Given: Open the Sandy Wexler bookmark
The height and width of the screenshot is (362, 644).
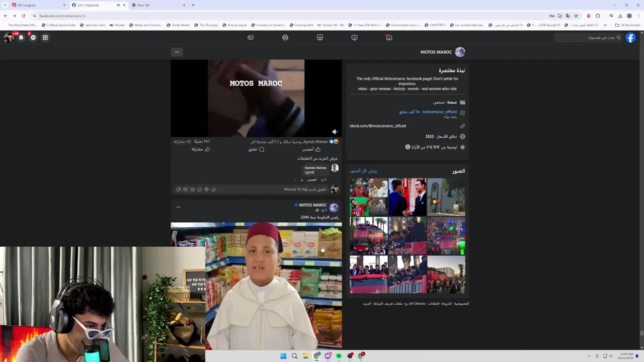Looking at the screenshot, I should tap(178, 25).
